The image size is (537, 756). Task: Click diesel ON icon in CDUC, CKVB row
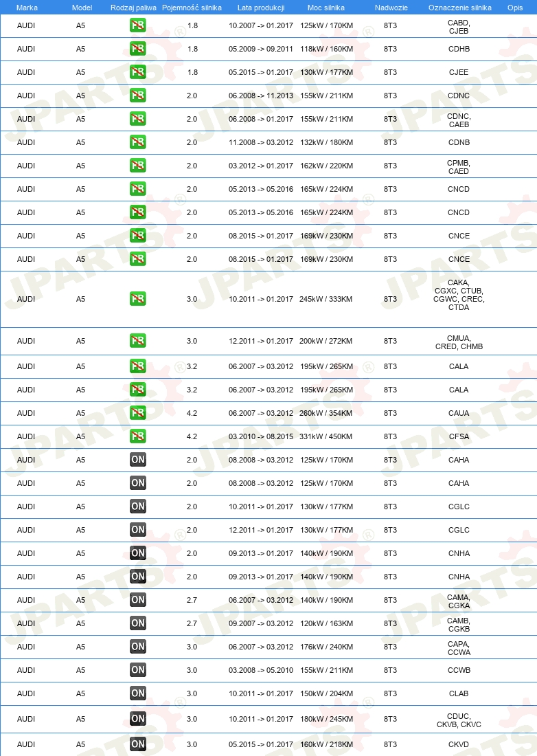[138, 719]
